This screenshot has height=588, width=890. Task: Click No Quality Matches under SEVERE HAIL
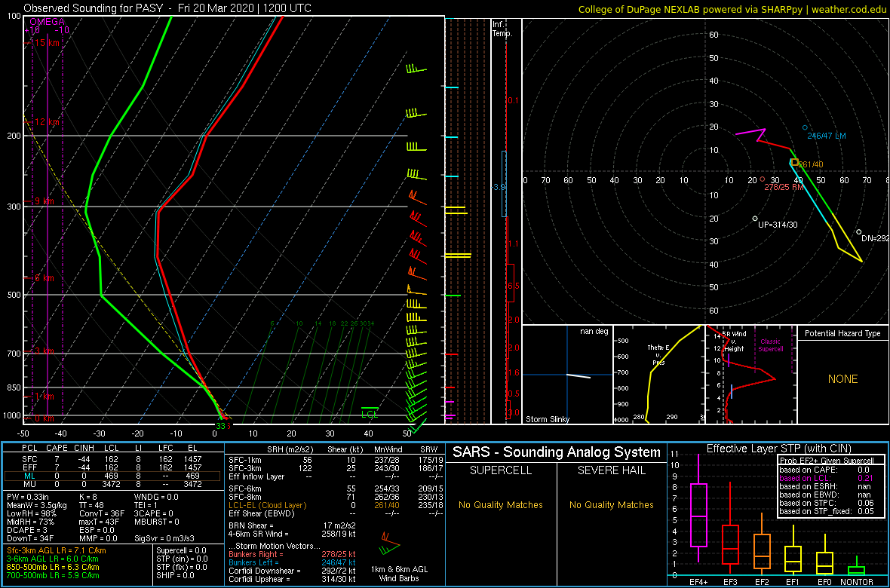611,505
